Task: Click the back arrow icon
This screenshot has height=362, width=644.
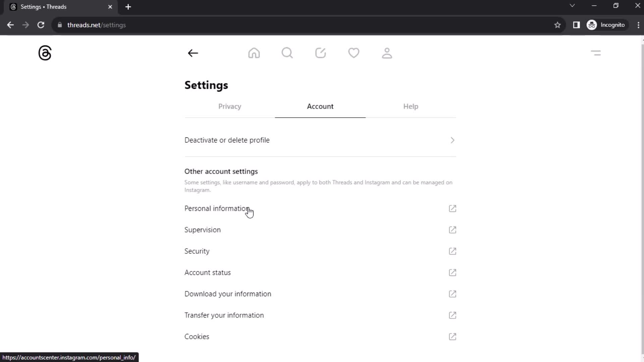Action: click(193, 53)
